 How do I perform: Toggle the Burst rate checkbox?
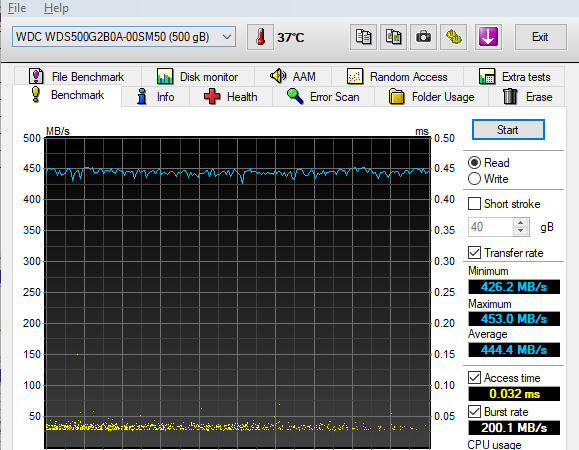coord(474,412)
